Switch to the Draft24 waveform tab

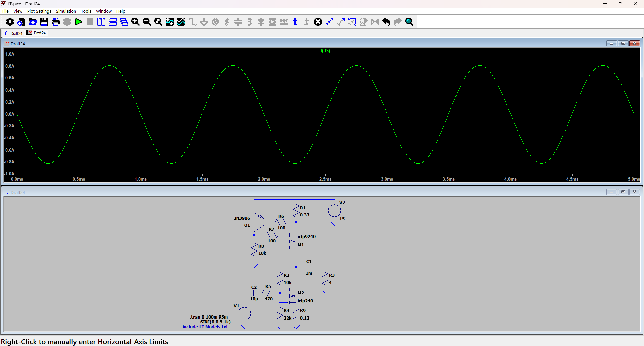(36, 33)
